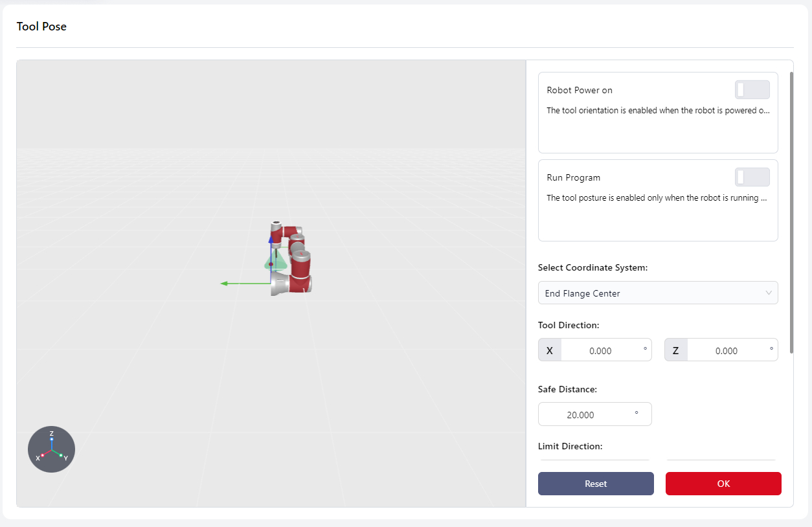Click the Y axis handle on view gizmo
Image resolution: width=812 pixels, height=527 pixels.
point(62,455)
